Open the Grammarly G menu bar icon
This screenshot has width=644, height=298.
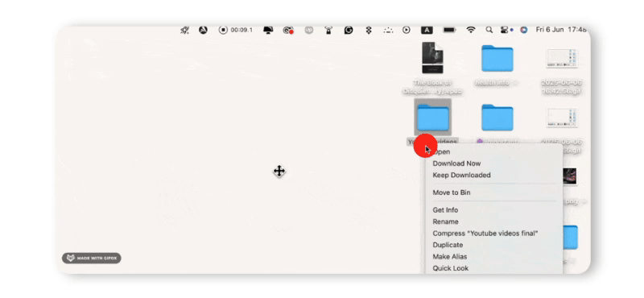point(349,30)
